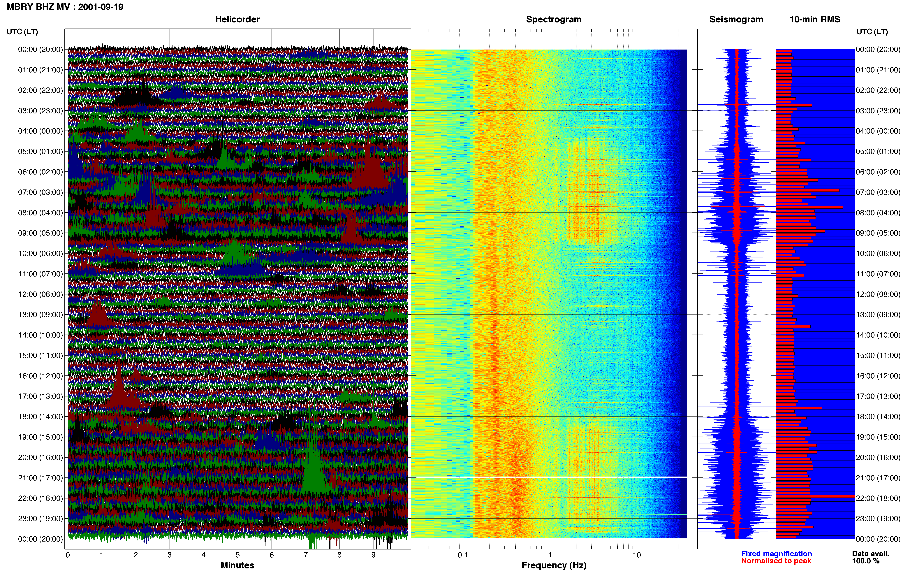The height and width of the screenshot is (578, 924).
Task: Click the 'Seismogram' panel heading
Action: [x=736, y=20]
